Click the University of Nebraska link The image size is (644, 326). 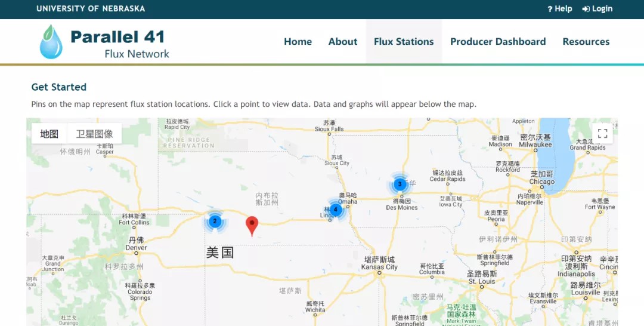pos(91,9)
